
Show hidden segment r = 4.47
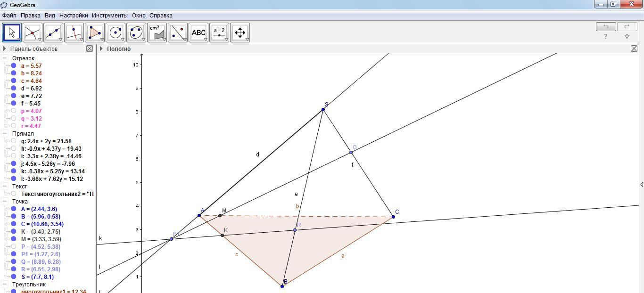click(14, 126)
